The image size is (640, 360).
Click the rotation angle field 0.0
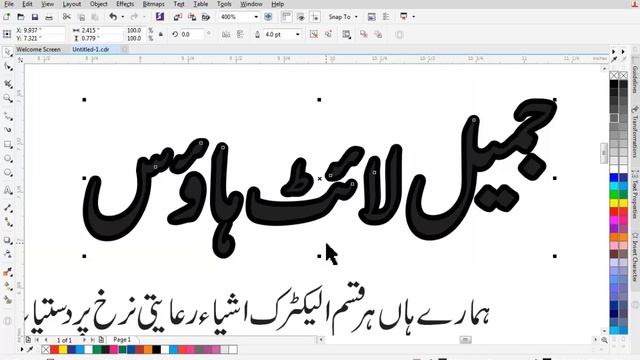(191, 35)
